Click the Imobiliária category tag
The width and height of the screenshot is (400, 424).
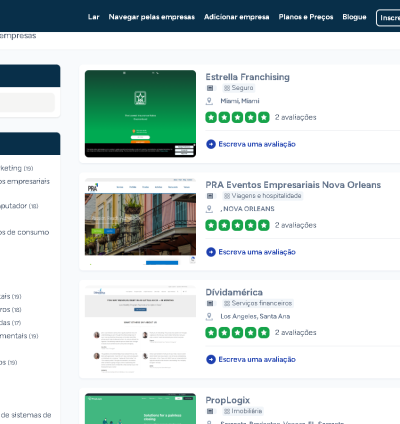coord(243,411)
